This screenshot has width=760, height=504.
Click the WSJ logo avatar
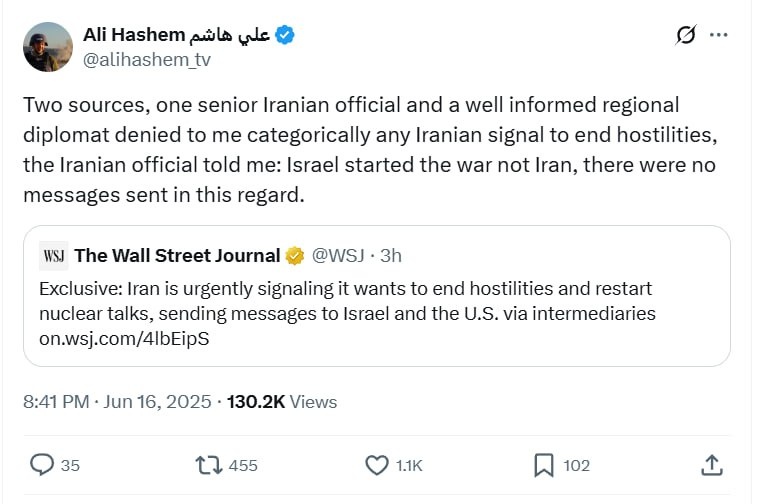(x=54, y=255)
